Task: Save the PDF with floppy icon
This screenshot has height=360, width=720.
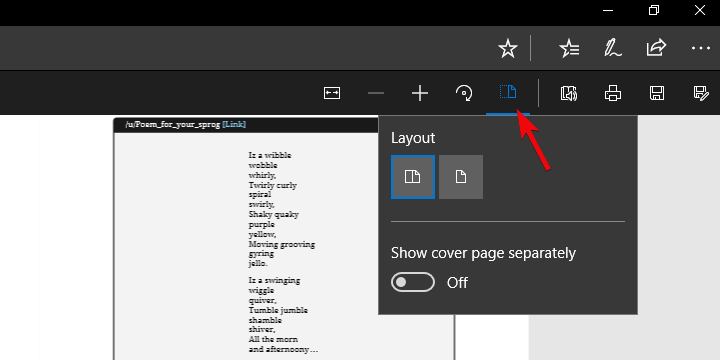Action: (x=657, y=93)
